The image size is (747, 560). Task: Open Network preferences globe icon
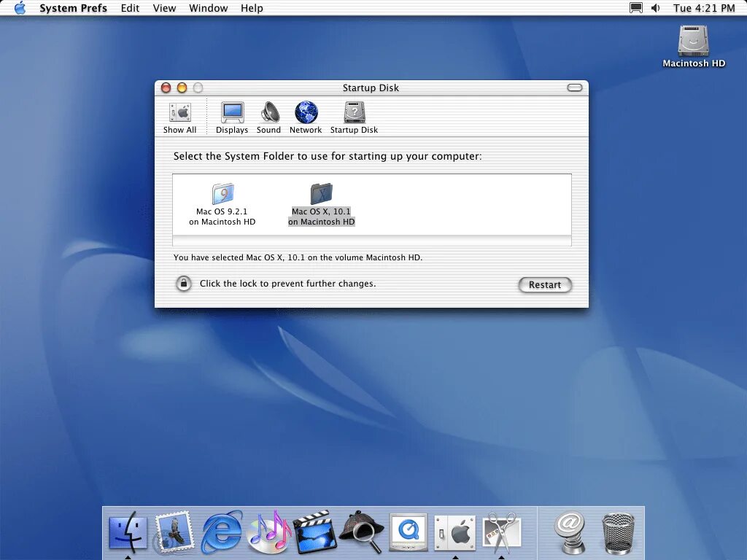[x=306, y=118]
